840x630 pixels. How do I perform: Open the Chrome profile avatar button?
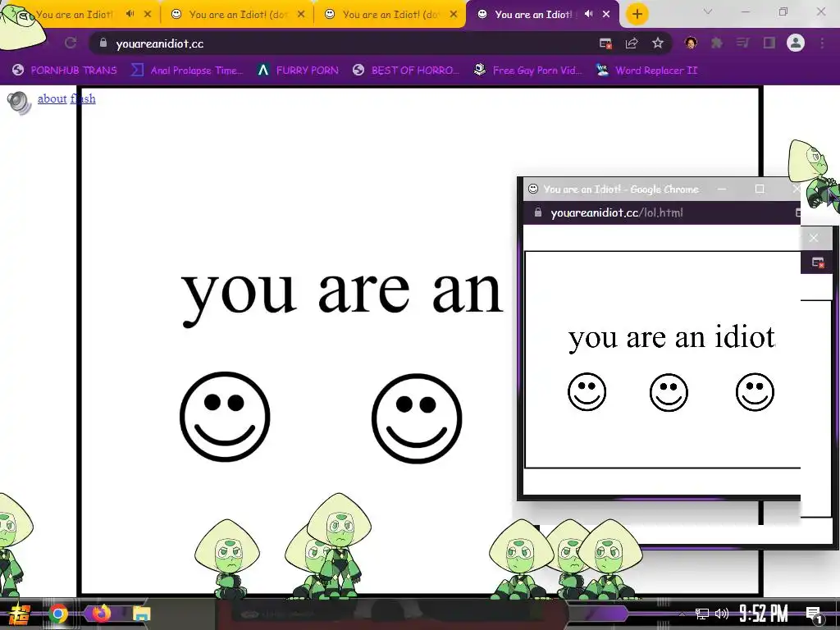click(x=796, y=43)
